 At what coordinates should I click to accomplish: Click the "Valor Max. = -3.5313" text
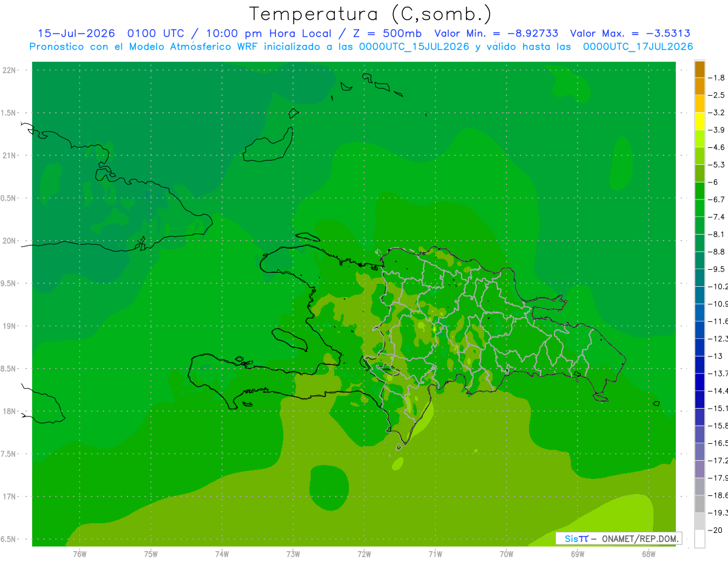[x=630, y=33]
